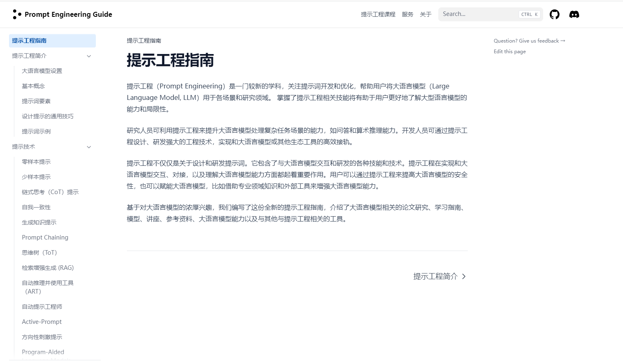623x364 pixels.
Task: Open 思维树（ToT）in the sidebar
Action: 39,253
